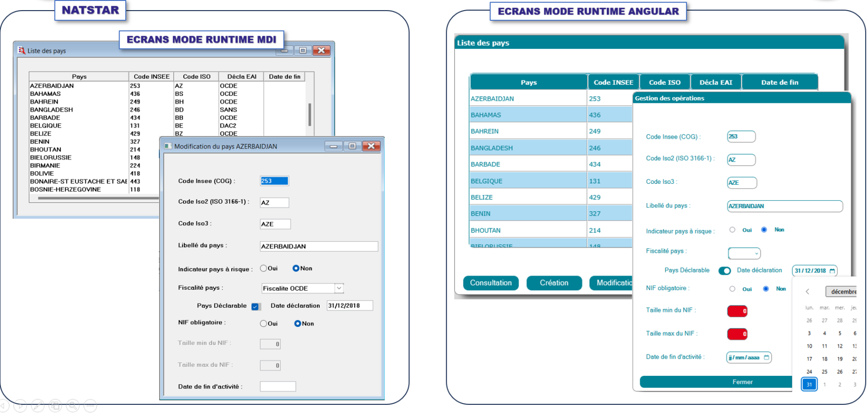Select AZERBAIDJAN row in MDI list
This screenshot has width=868, height=414.
click(x=167, y=86)
